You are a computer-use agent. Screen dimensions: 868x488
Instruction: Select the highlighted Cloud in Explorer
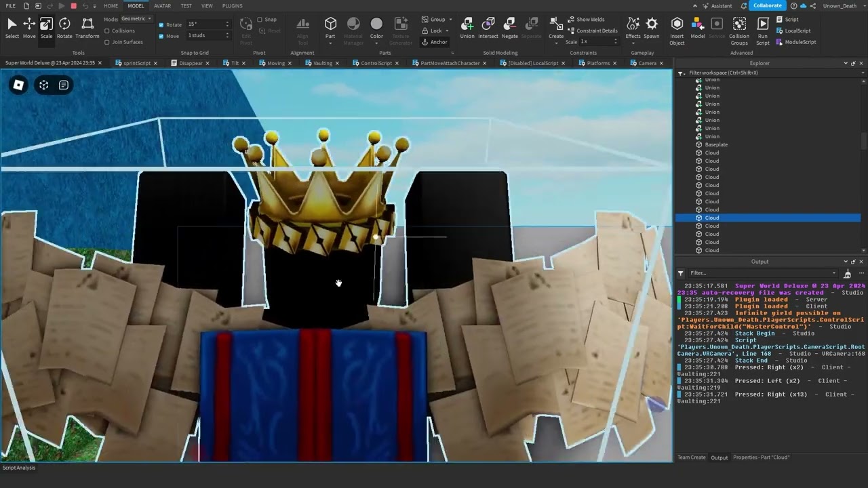click(711, 218)
